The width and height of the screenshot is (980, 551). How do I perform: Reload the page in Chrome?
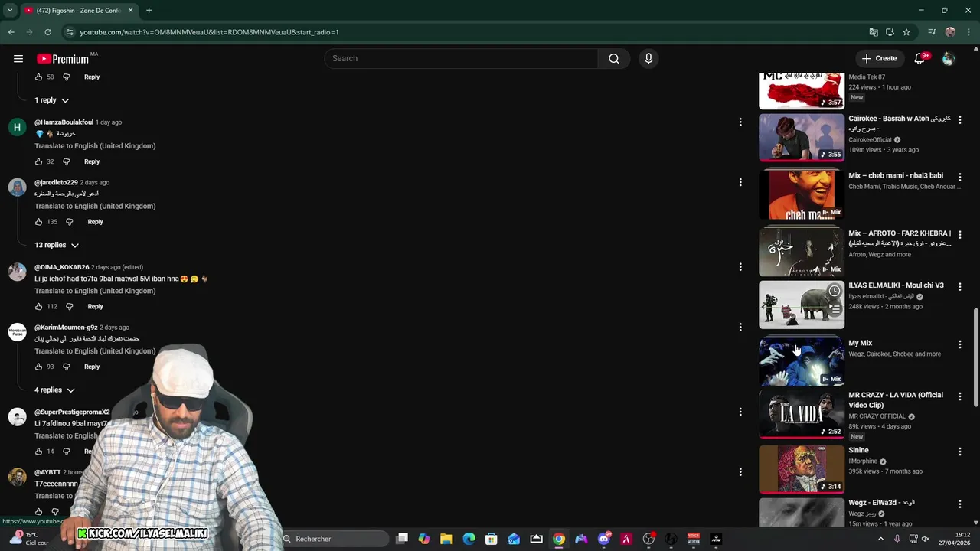(x=47, y=32)
